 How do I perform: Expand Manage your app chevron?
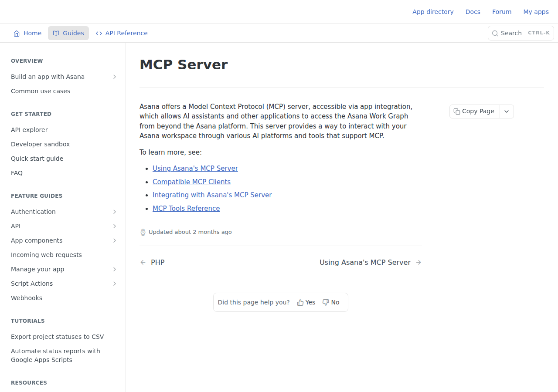tap(115, 269)
